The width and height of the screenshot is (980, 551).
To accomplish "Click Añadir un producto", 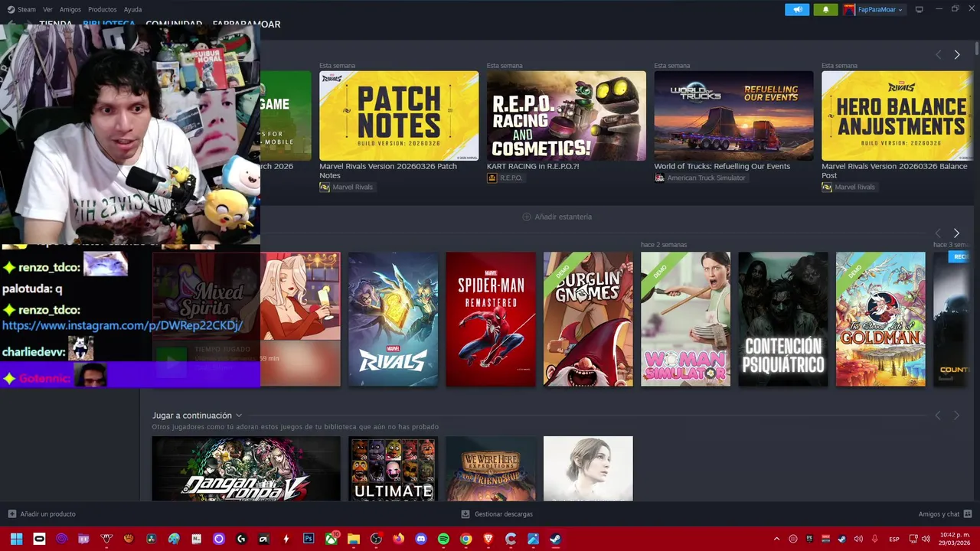I will [x=41, y=514].
